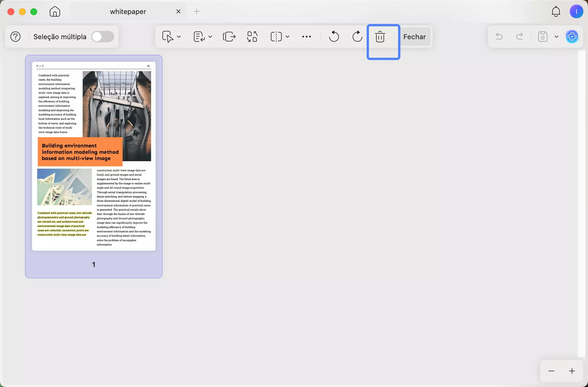
Task: Click the replace pages icon
Action: [x=252, y=37]
